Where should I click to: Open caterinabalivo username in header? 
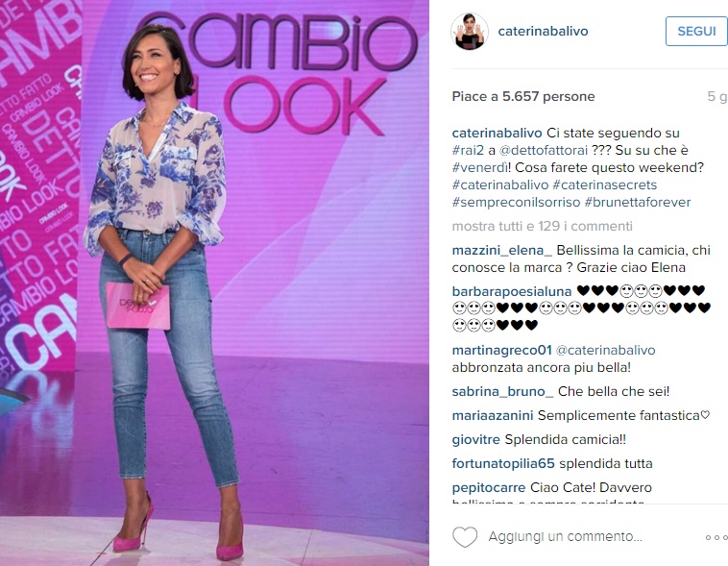[543, 31]
